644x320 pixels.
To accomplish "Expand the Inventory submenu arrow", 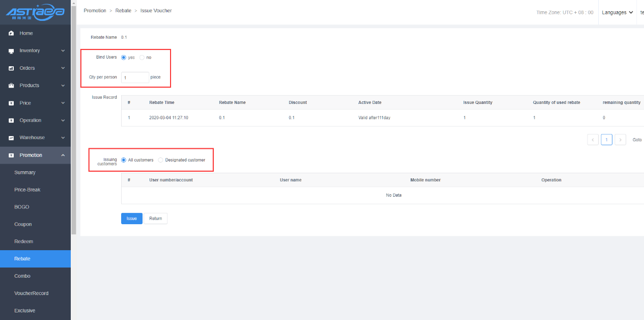I will click(63, 51).
